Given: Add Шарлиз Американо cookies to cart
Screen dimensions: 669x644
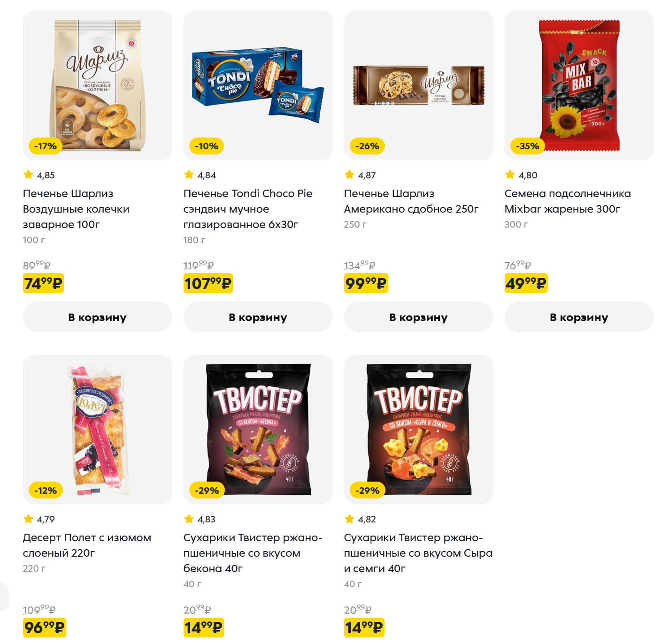Looking at the screenshot, I should [x=418, y=317].
